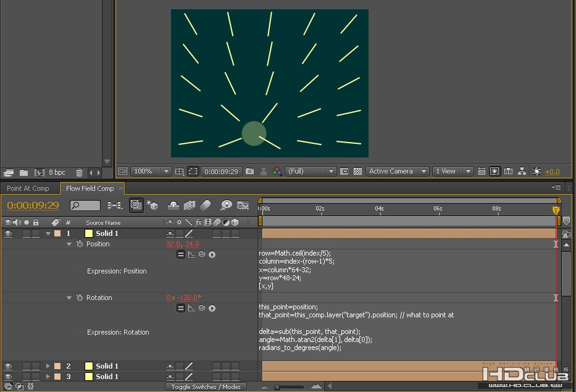Open Comp Mini-Flowchart in timeline
This screenshot has height=392, width=576.
(115, 205)
